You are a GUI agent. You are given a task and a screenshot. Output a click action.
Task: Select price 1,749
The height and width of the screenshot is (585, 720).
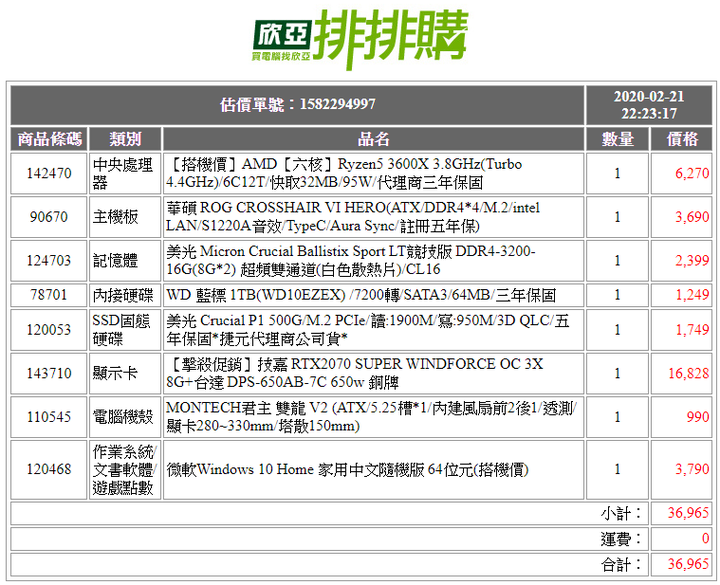pos(692,330)
